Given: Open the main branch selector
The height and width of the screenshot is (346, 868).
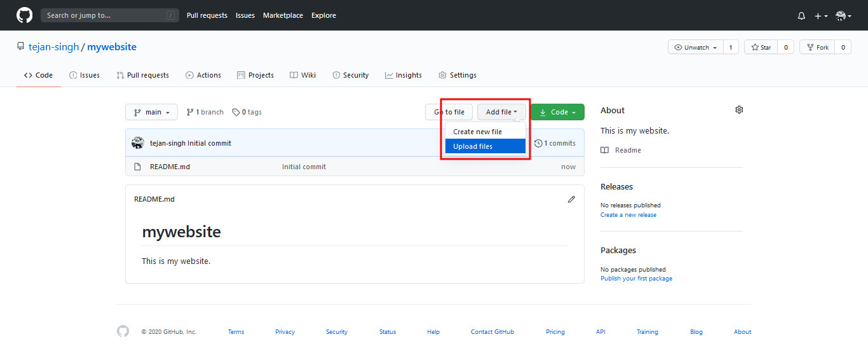Looking at the screenshot, I should click(x=151, y=112).
